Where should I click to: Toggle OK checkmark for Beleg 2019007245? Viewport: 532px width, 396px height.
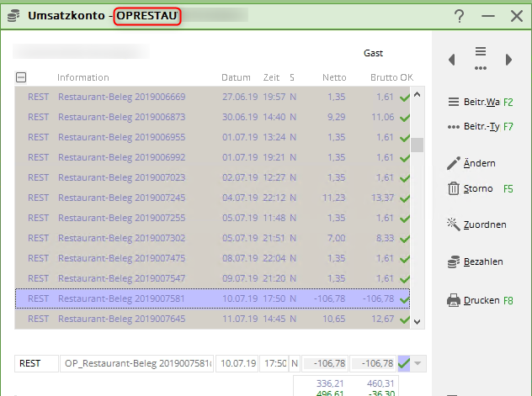[405, 198]
